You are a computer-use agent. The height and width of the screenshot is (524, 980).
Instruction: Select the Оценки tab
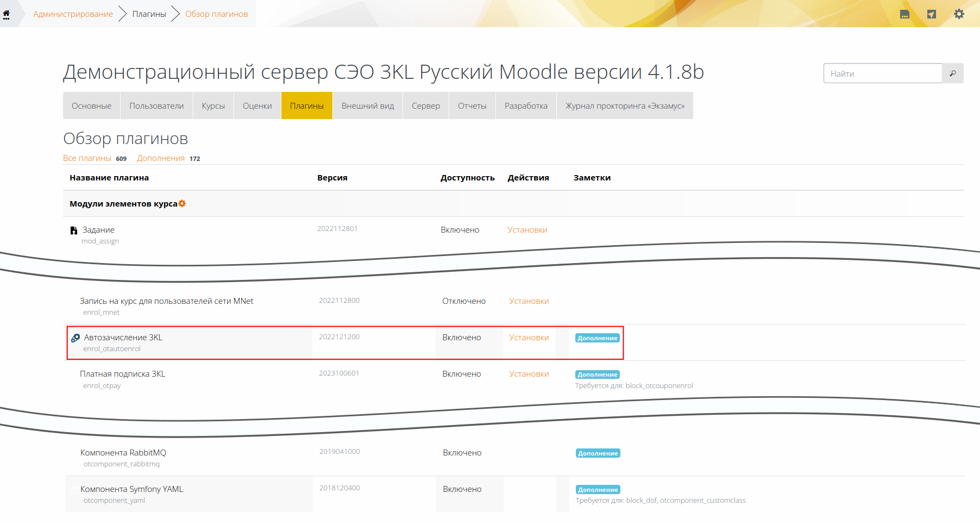(257, 105)
